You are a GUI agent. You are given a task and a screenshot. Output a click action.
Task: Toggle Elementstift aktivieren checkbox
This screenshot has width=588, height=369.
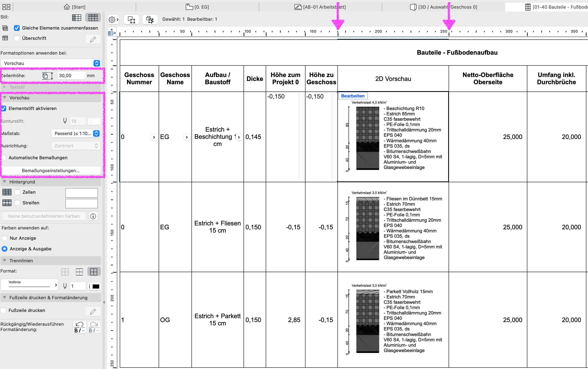4,108
